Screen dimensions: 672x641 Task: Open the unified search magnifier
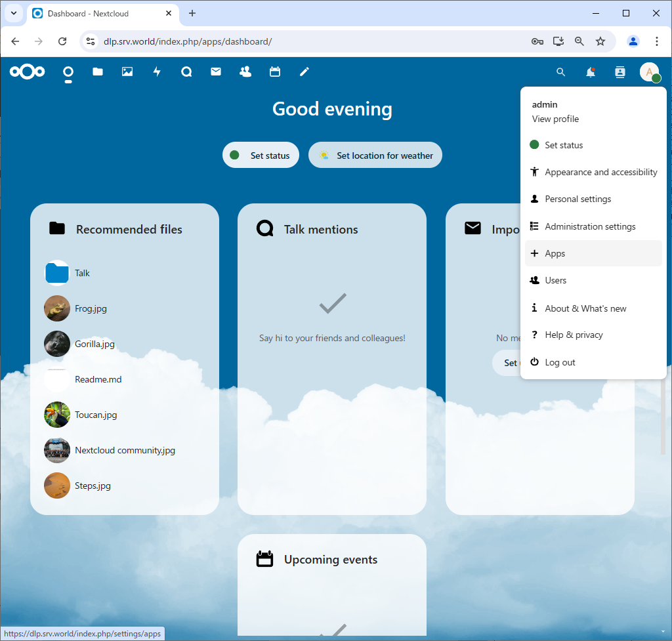560,72
